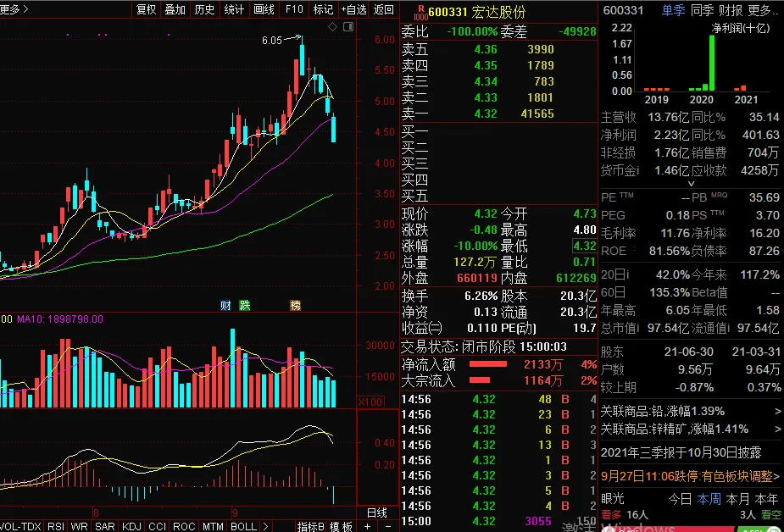
Task: Select the 画线 drawing tool
Action: tap(264, 9)
